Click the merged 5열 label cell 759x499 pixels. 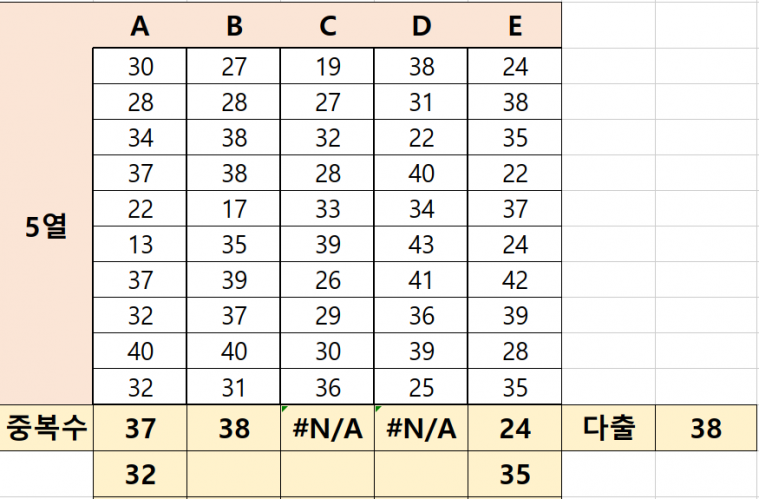[x=46, y=227]
